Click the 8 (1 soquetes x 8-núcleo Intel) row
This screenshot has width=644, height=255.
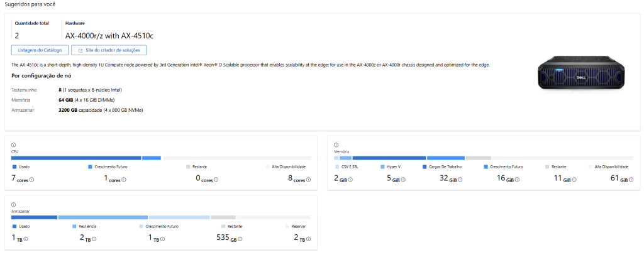pyautogui.click(x=90, y=90)
